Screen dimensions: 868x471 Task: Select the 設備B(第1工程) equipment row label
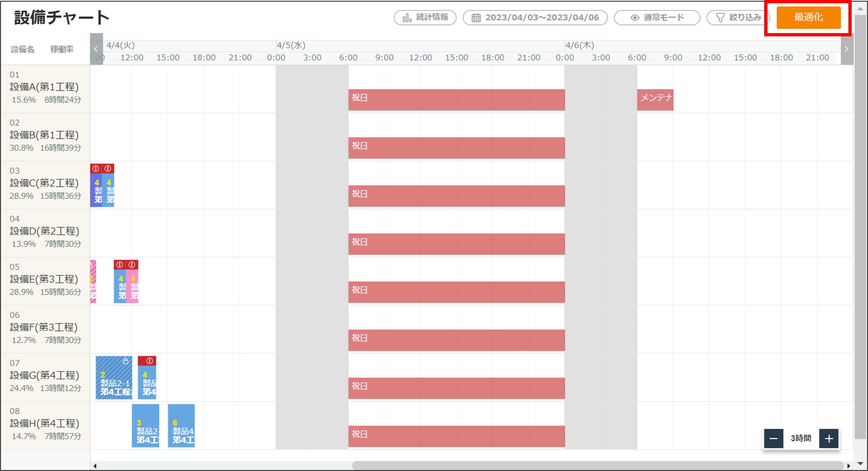44,135
